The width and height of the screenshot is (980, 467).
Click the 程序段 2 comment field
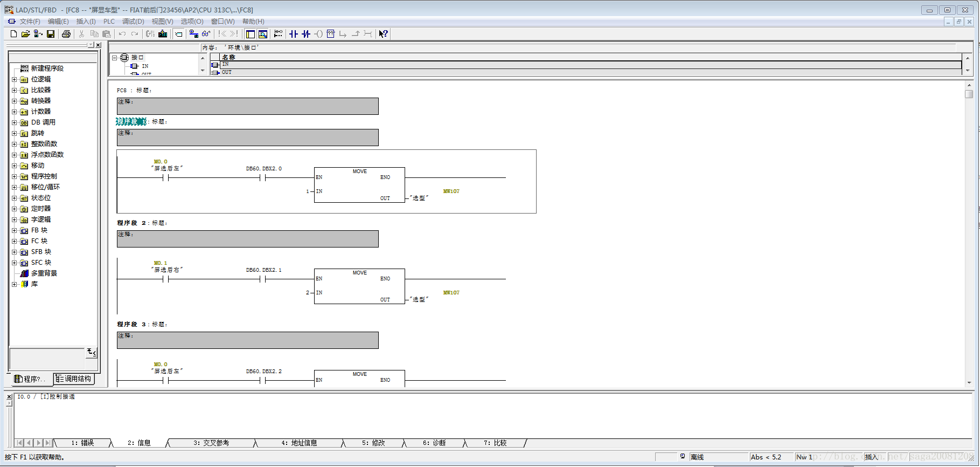click(248, 239)
